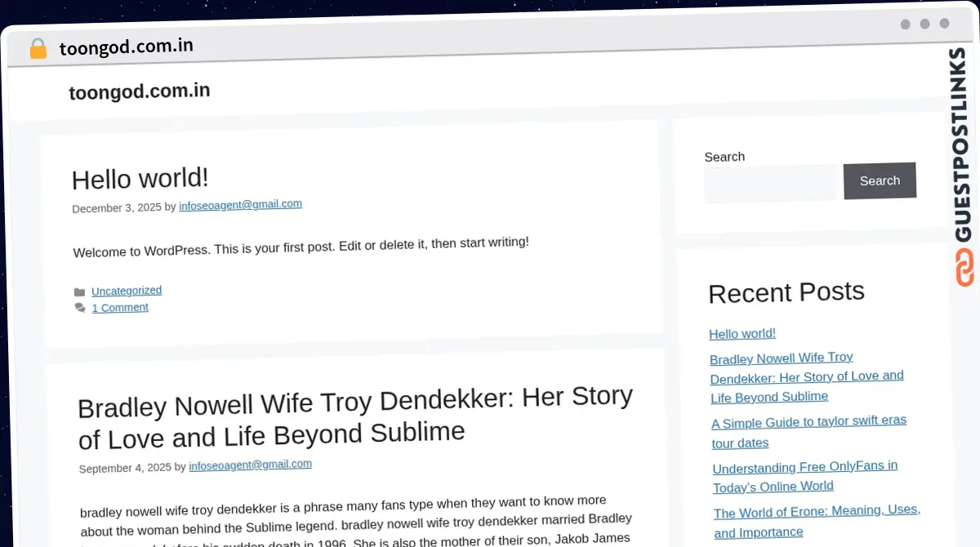Open the toongod.com.in site title link

[x=140, y=91]
